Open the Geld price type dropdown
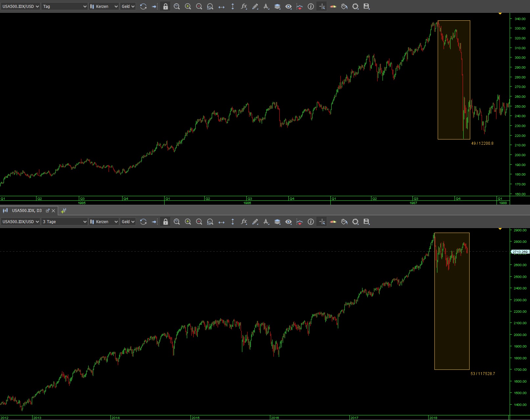 pyautogui.click(x=127, y=6)
